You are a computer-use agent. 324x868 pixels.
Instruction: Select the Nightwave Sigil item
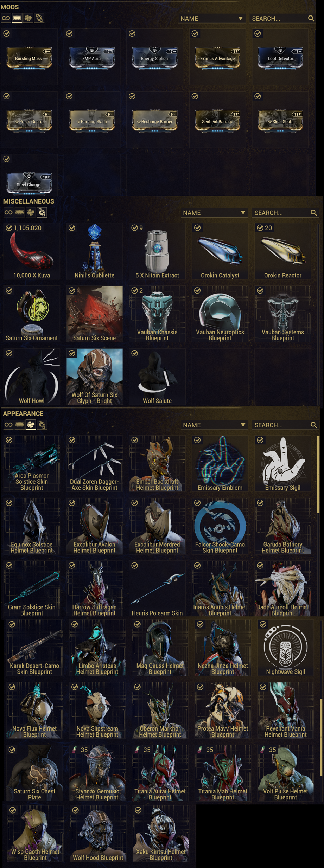[x=285, y=647]
